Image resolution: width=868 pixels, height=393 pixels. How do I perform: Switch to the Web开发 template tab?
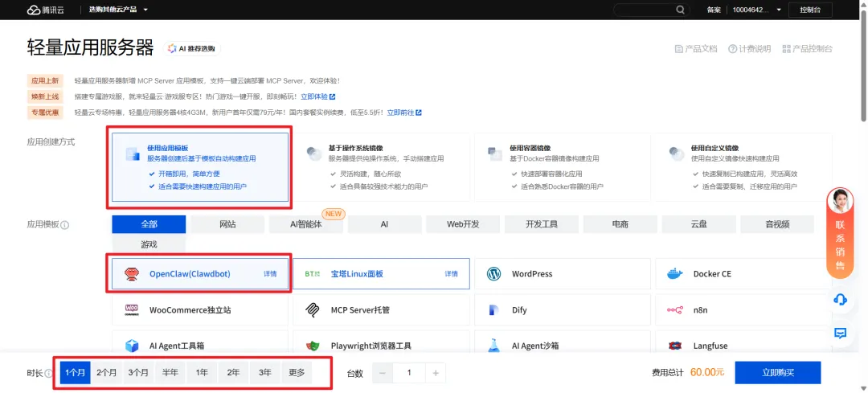click(x=464, y=224)
